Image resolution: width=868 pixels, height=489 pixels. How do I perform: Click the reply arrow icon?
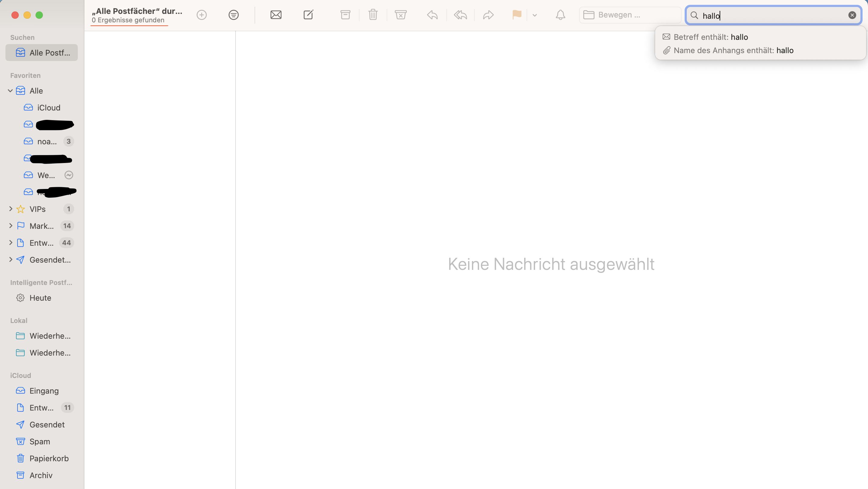click(x=432, y=15)
